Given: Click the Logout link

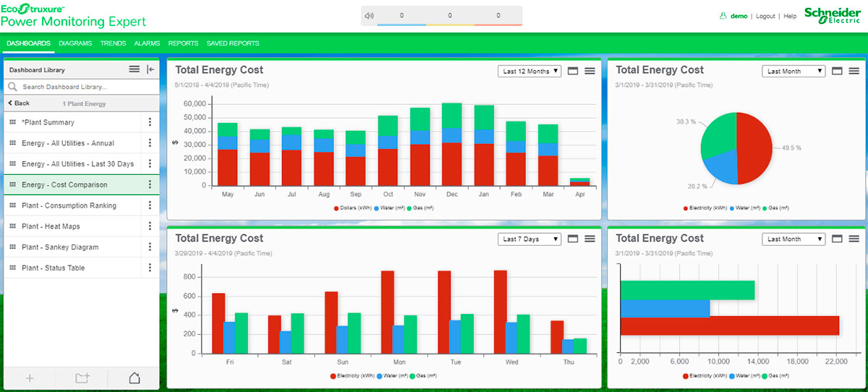Looking at the screenshot, I should point(765,16).
